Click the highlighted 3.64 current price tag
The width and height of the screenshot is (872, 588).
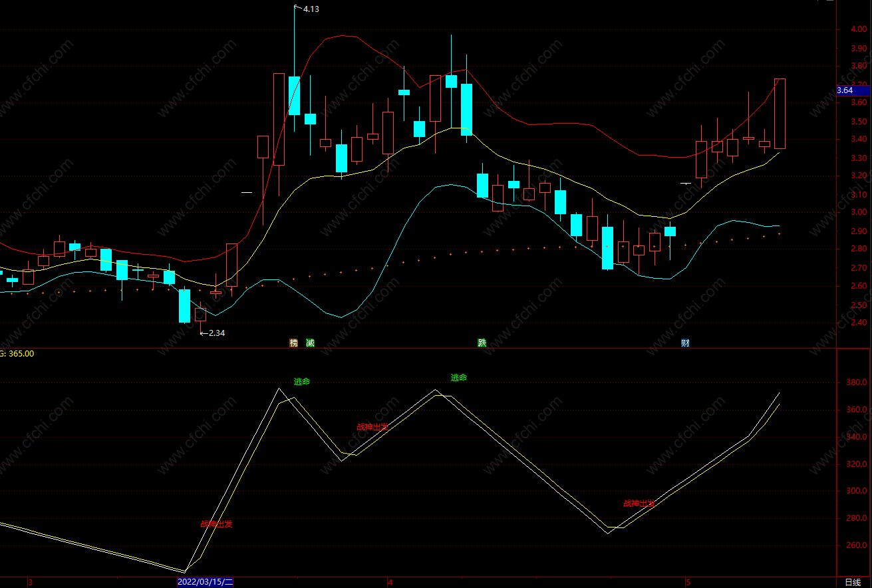coord(853,90)
